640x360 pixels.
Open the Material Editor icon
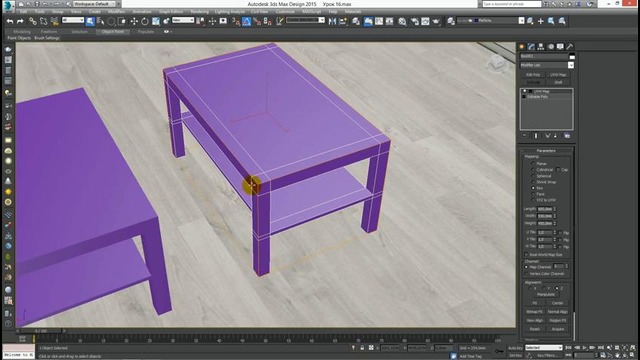click(402, 21)
